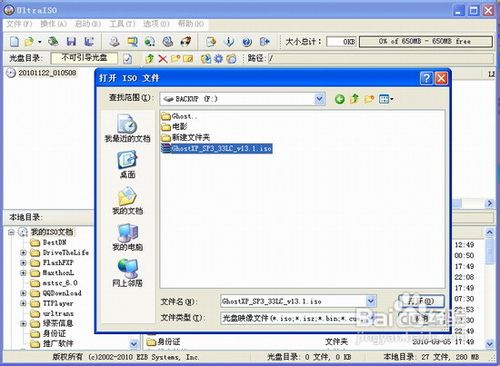Click the green Up-folder icon in image toolbar

coord(150,59)
